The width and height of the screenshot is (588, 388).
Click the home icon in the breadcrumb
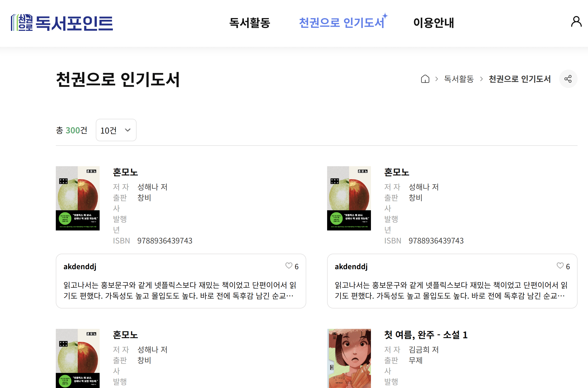click(425, 79)
